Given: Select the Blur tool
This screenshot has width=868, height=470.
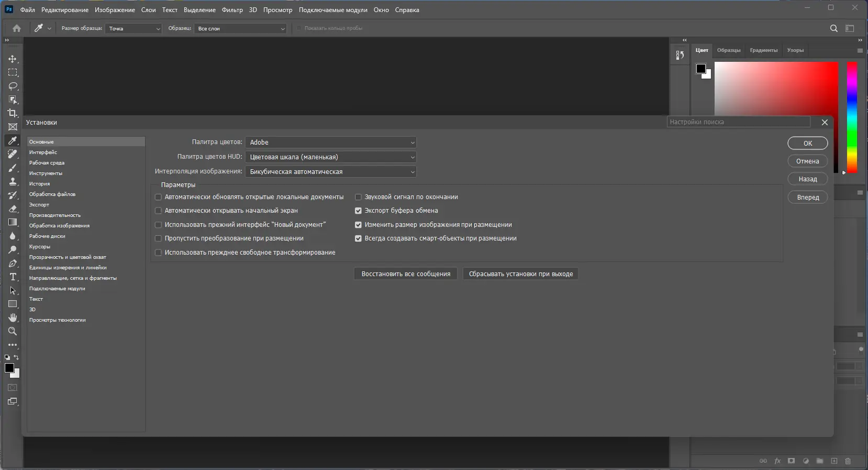Looking at the screenshot, I should [x=13, y=236].
